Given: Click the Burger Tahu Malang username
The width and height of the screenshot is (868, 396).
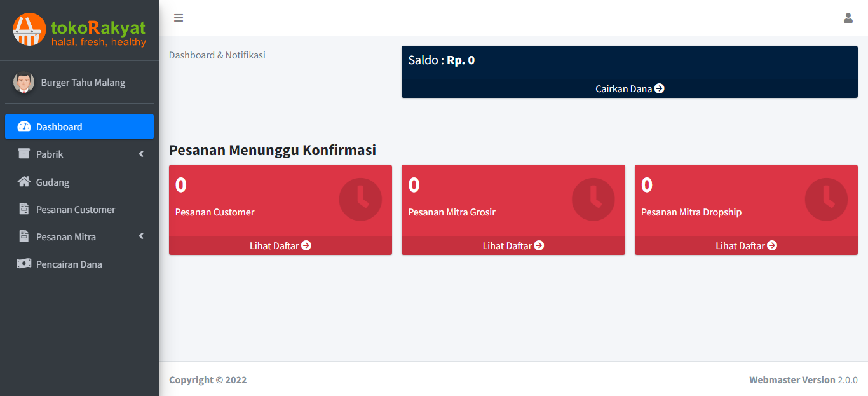Looking at the screenshot, I should tap(83, 83).
